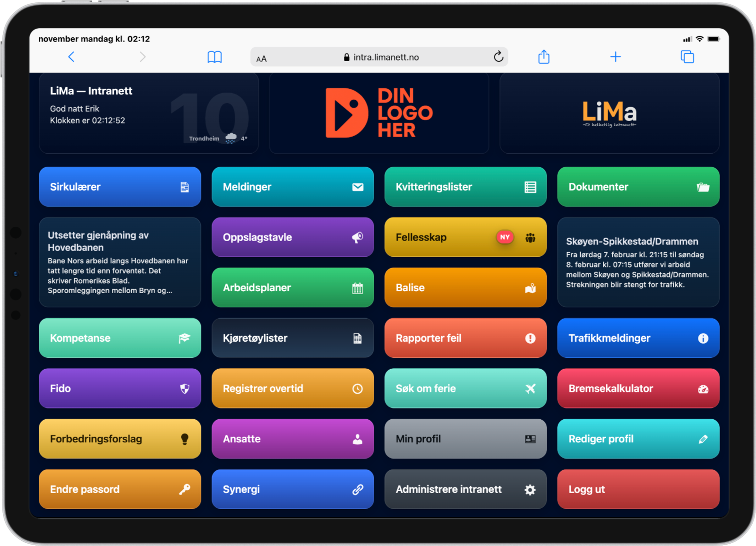The image size is (756, 546).
Task: Reload the page with refresh icon
Action: pyautogui.click(x=498, y=57)
